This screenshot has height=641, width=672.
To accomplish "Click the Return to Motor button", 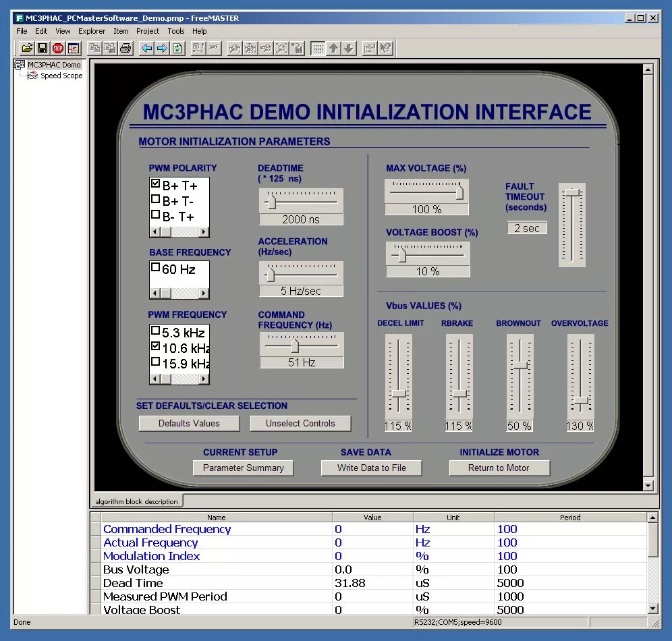I will (x=499, y=468).
